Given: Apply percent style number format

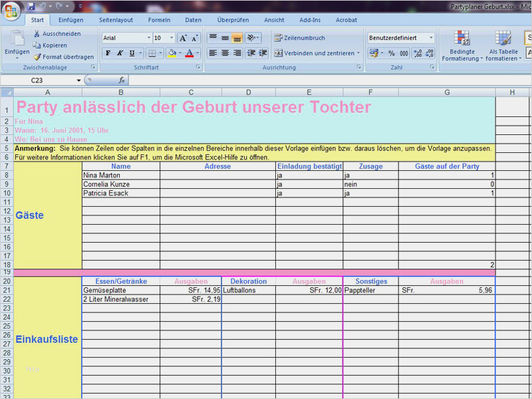Looking at the screenshot, I should 391,53.
